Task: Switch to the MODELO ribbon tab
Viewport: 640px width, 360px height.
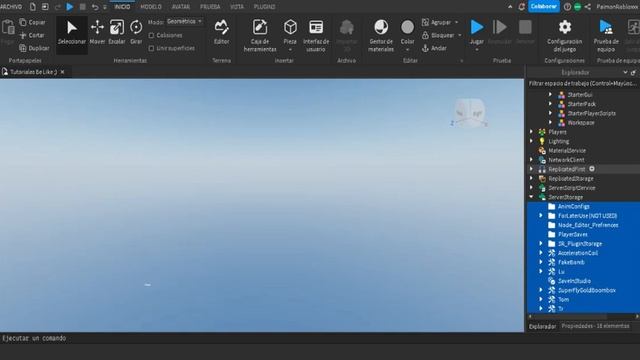Action: pos(151,7)
